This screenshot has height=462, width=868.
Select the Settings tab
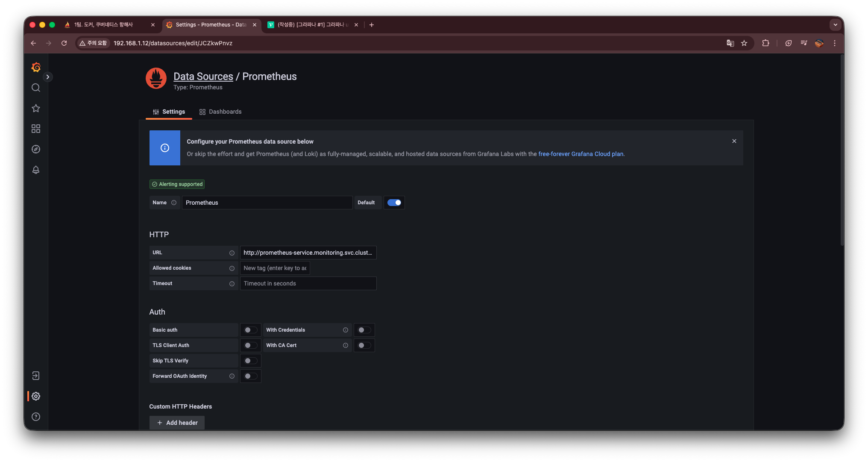tap(169, 112)
